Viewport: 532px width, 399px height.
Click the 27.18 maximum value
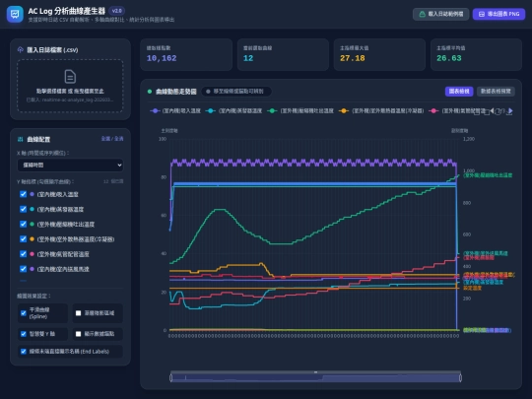[x=353, y=58]
